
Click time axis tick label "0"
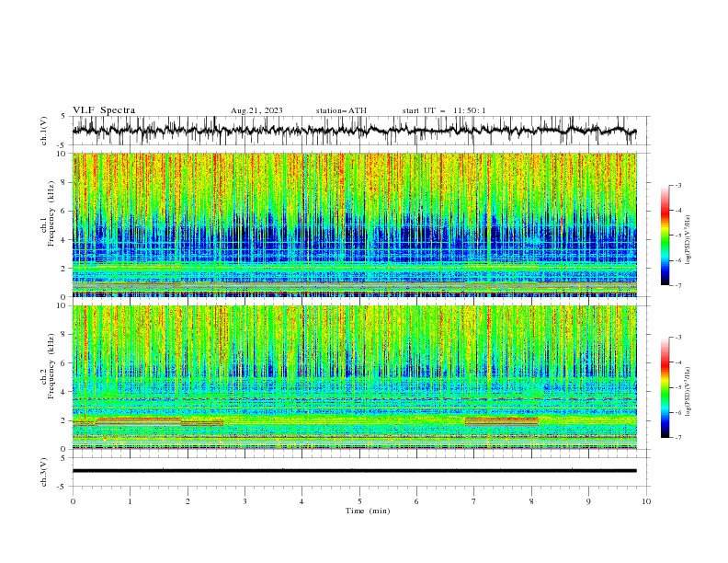tap(73, 501)
